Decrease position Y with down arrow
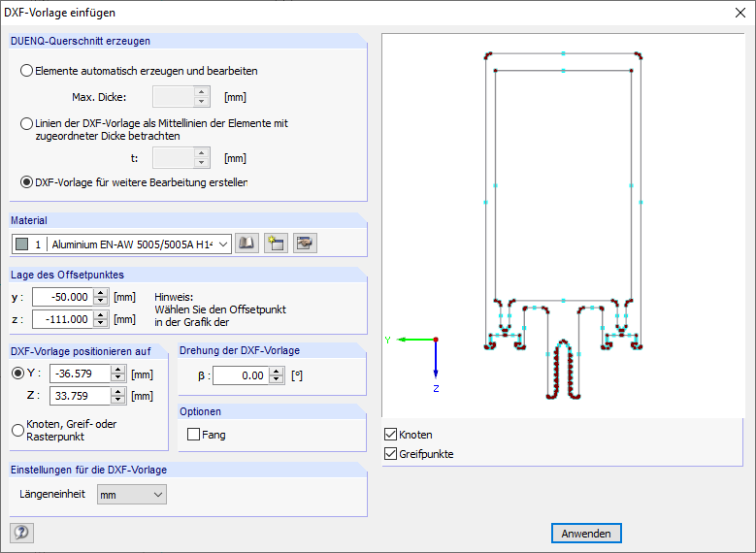 tap(118, 378)
